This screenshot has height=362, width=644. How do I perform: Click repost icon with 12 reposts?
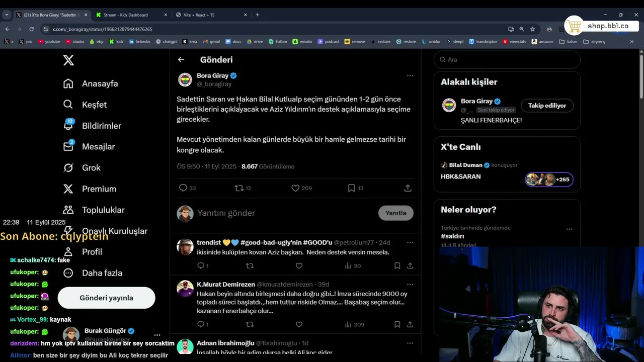239,188
